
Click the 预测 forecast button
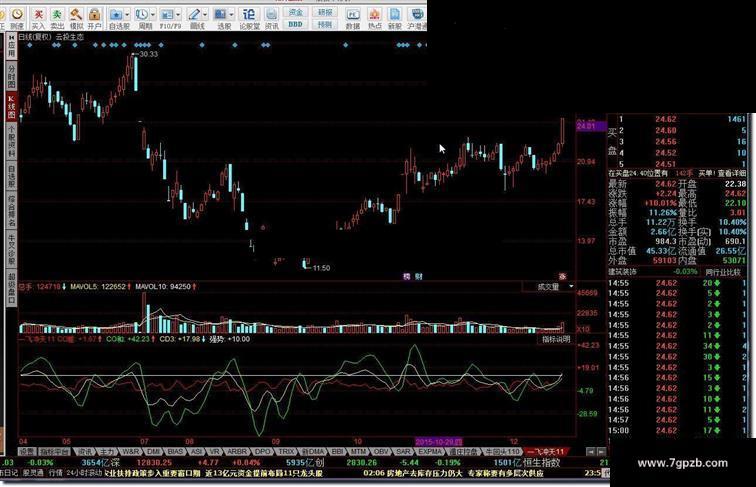tap(325, 24)
